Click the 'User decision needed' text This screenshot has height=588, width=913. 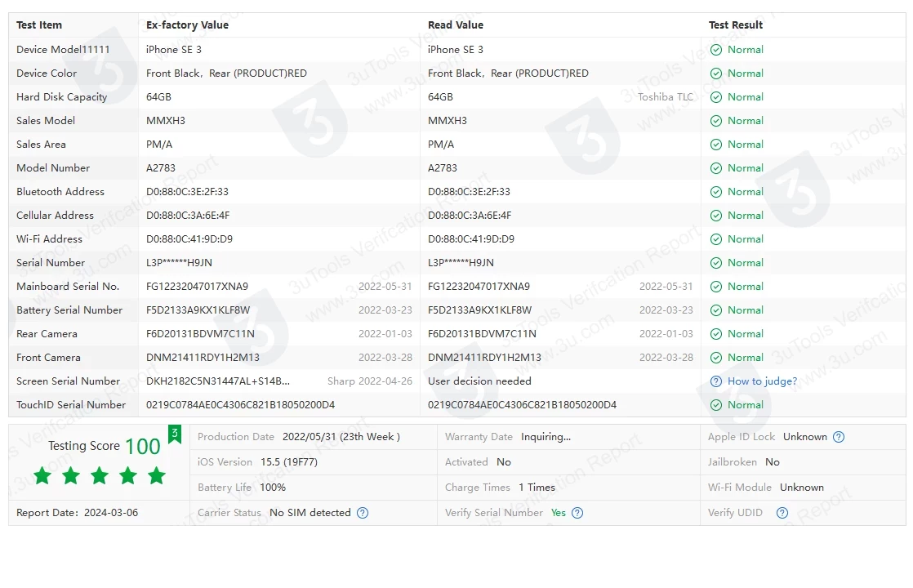pyautogui.click(x=480, y=381)
